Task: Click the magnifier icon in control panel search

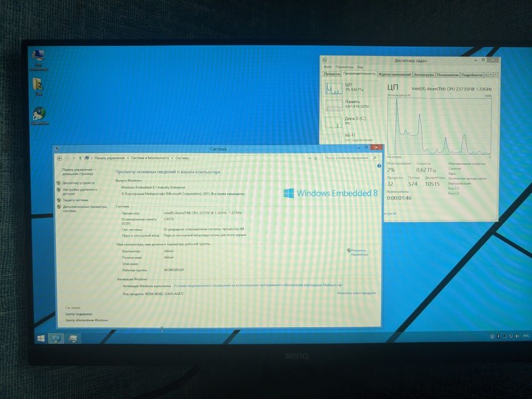Action: tap(375, 158)
